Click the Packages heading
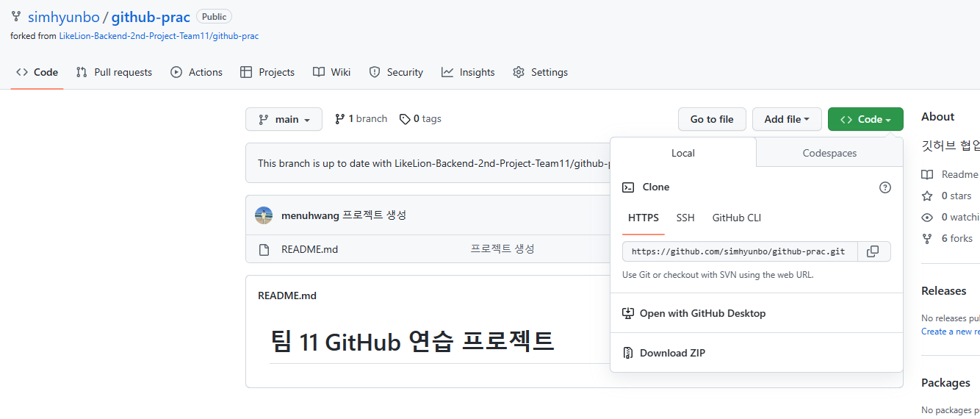 (945, 383)
